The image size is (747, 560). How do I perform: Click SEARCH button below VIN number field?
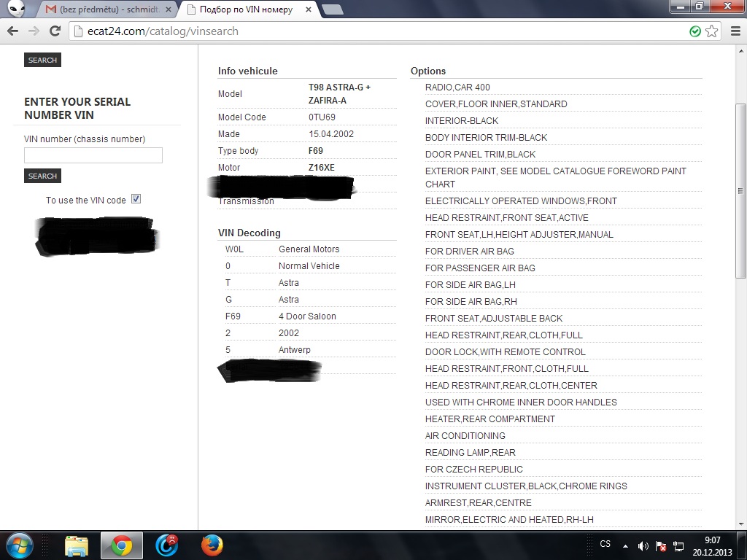click(x=42, y=176)
